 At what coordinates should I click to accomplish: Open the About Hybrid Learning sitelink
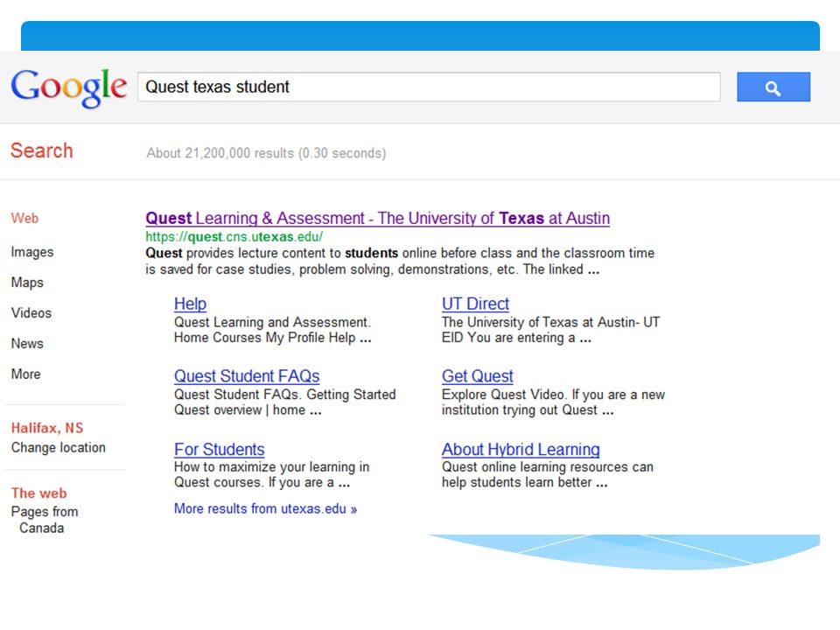click(x=521, y=449)
